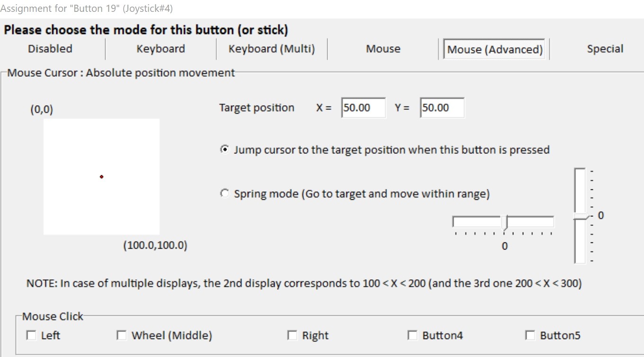This screenshot has width=644, height=357.
Task: Click the Target position Y input field
Action: click(442, 108)
